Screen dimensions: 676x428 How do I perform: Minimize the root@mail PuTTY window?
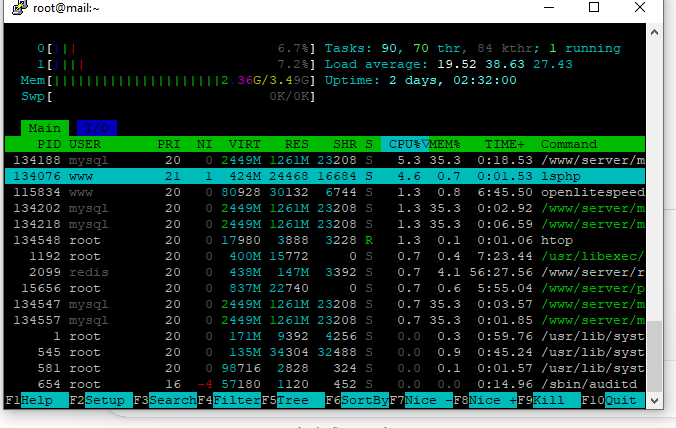549,7
